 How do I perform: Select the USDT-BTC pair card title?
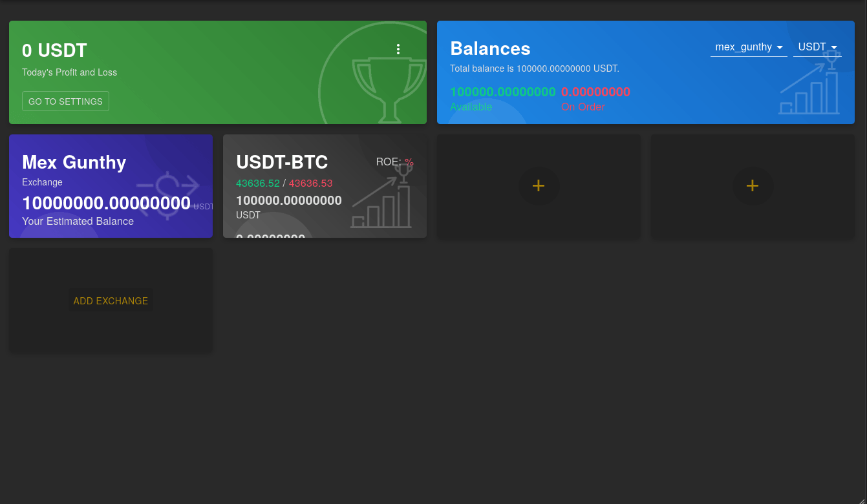[x=282, y=162]
